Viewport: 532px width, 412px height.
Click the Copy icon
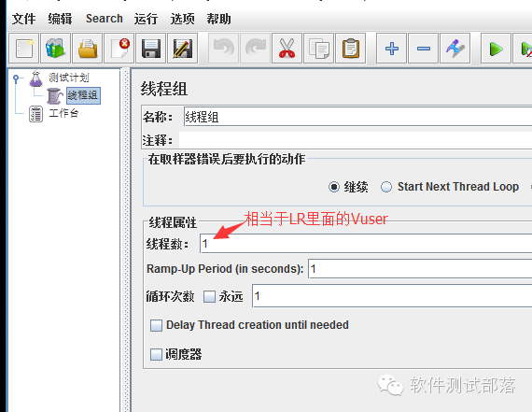[318, 49]
